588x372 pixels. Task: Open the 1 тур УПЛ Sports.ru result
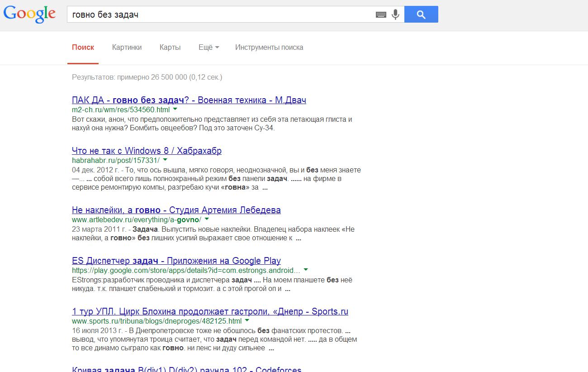(210, 311)
